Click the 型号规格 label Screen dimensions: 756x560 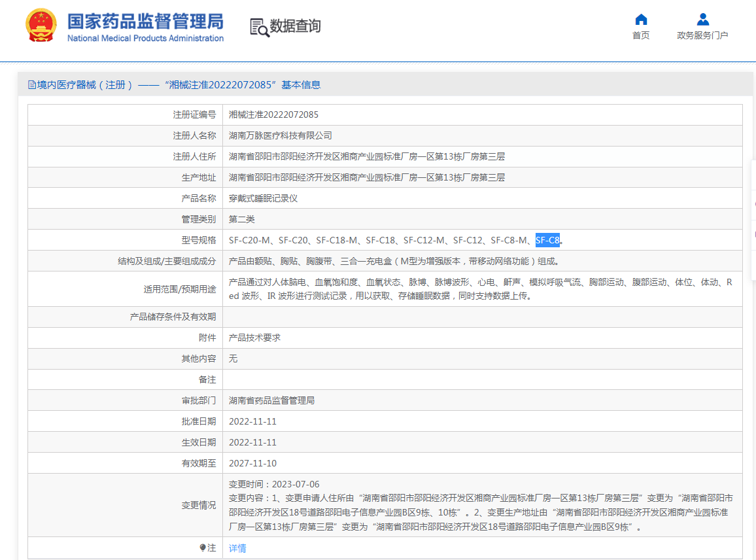(x=199, y=240)
